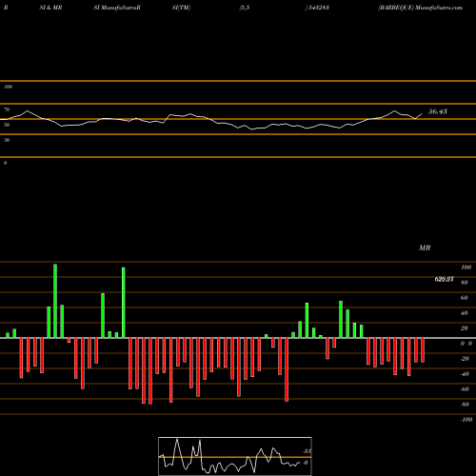Viewport: 476px width, 476px height.
Task: Click the MR label above the histogram
Action: (425, 248)
